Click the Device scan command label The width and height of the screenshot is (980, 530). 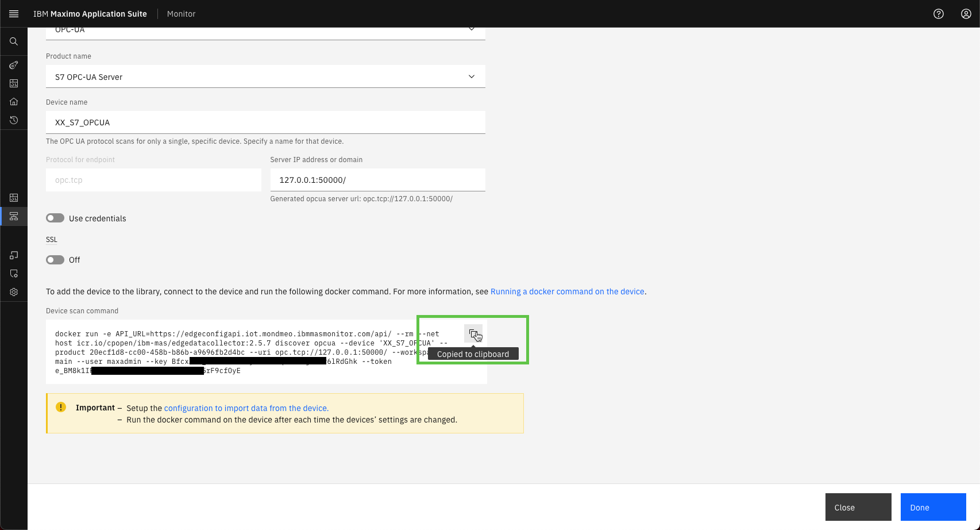pos(82,311)
